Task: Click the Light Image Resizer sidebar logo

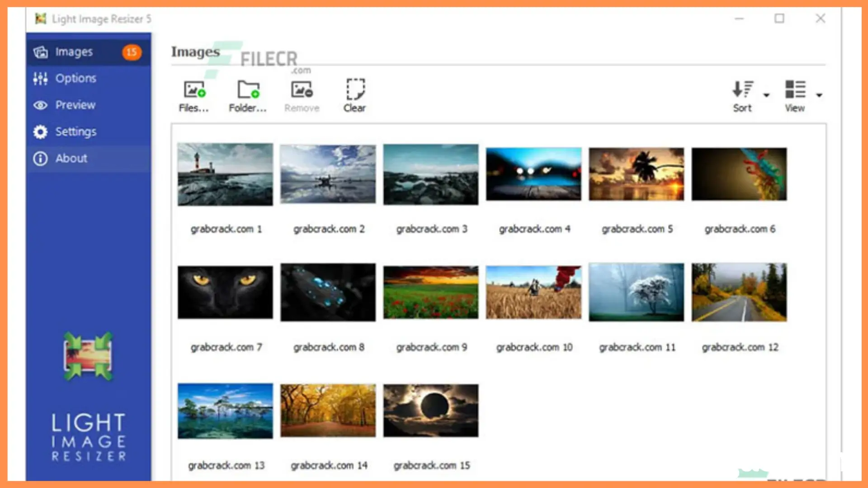Action: click(x=88, y=356)
